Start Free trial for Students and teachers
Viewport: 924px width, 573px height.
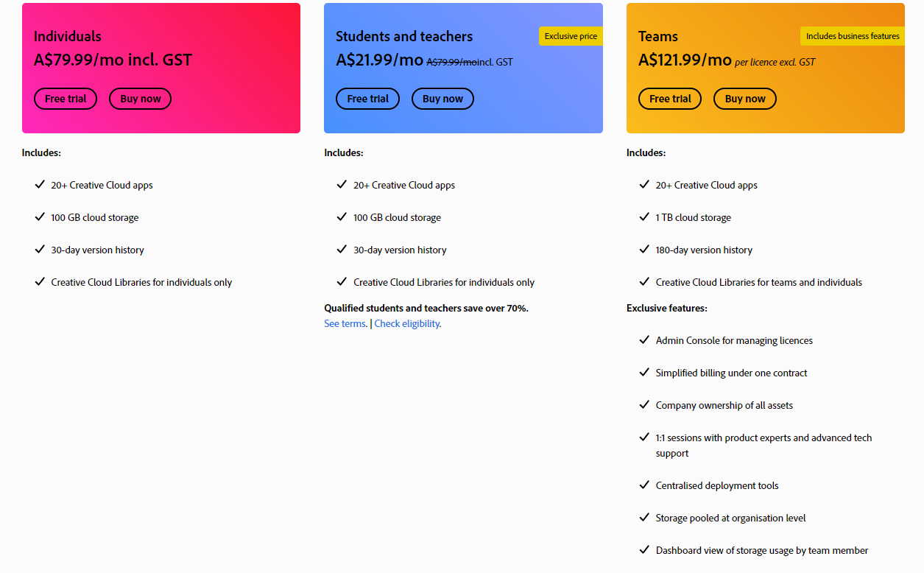tap(367, 99)
